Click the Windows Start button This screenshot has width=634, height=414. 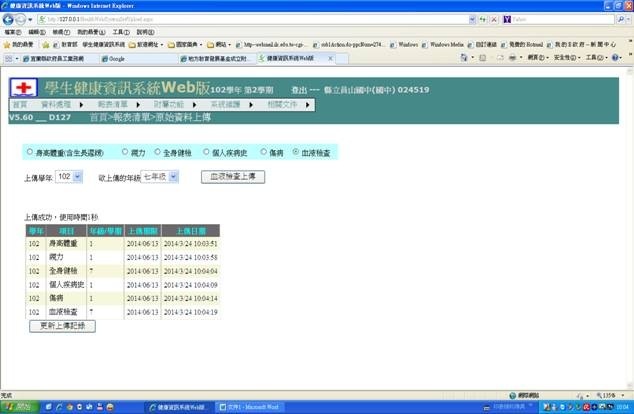click(17, 407)
